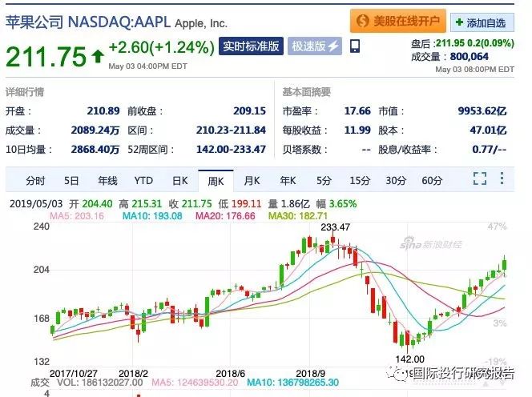Click the fullscreen chart icon
The width and height of the screenshot is (532, 397).
(x=480, y=178)
